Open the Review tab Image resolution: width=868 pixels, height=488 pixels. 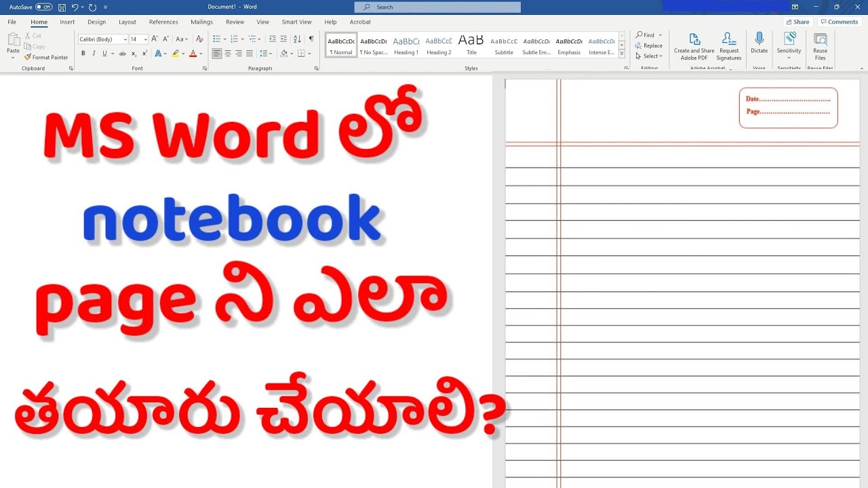point(235,22)
